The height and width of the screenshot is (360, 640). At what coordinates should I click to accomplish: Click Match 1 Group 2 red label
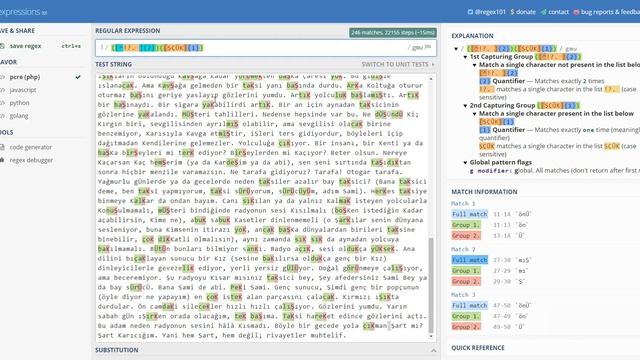coord(466,236)
